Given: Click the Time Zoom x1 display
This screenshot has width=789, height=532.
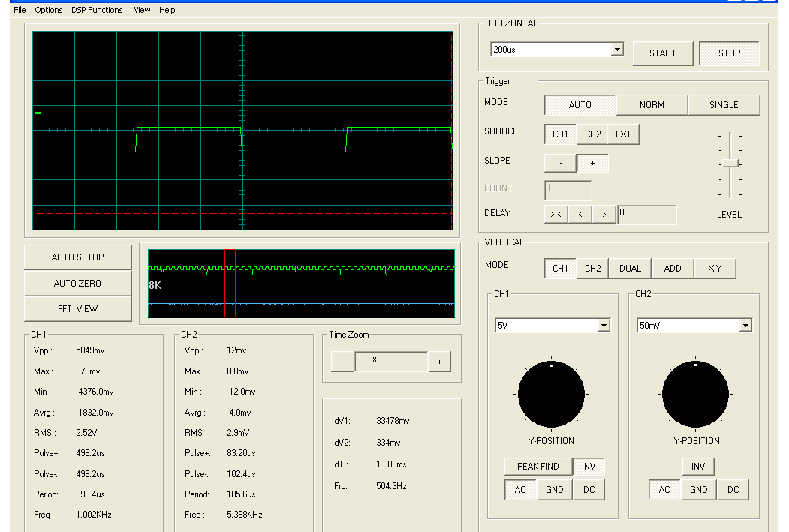Looking at the screenshot, I should click(x=391, y=361).
